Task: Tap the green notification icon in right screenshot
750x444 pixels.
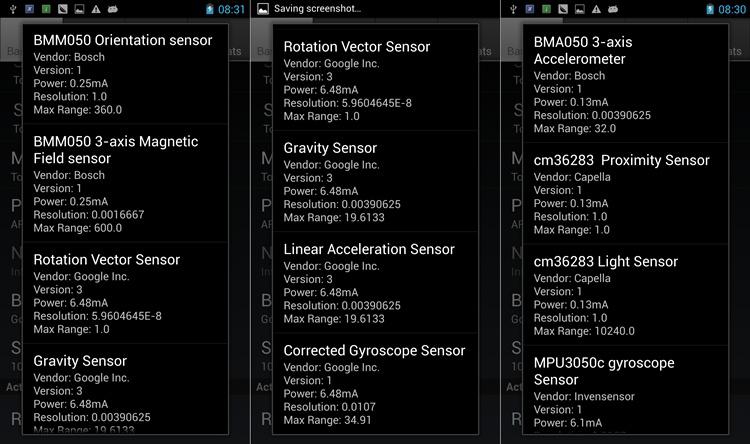Action: pos(546,9)
